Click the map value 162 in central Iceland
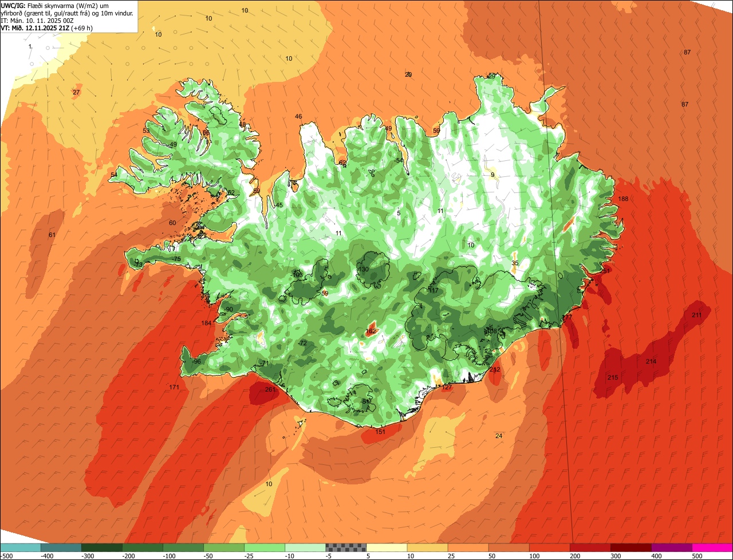Screen dimensions: 733x560 click(x=371, y=331)
